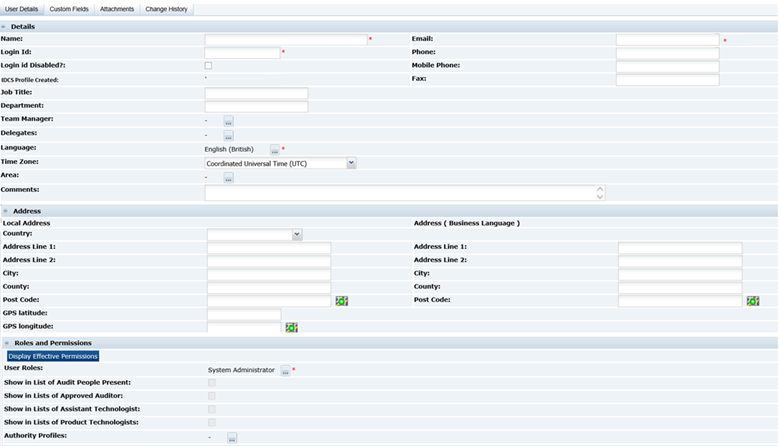The height and width of the screenshot is (446, 780).
Task: Collapse the Address section
Action: click(5, 211)
